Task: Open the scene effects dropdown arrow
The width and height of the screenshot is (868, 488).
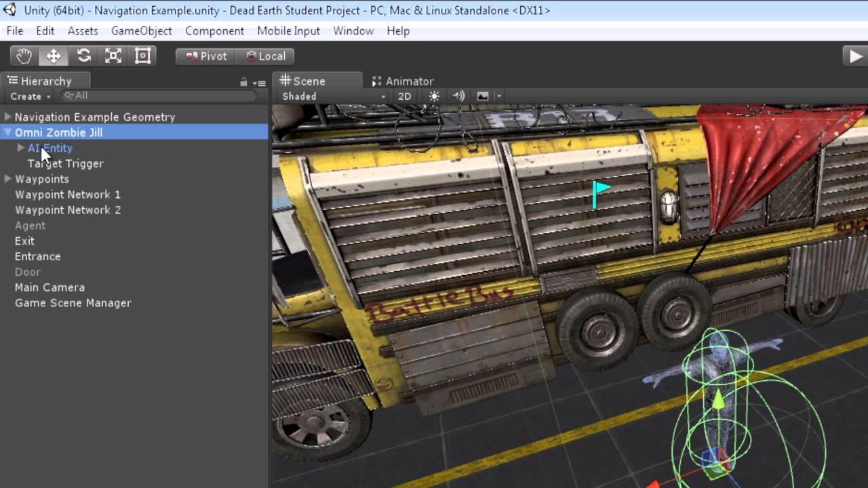Action: coord(498,96)
